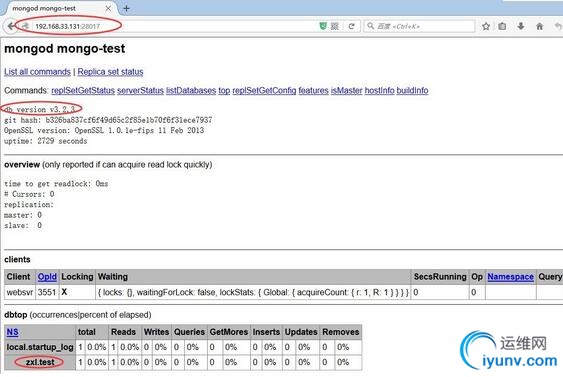
Task: Click the Locking column header
Action: [77, 277]
